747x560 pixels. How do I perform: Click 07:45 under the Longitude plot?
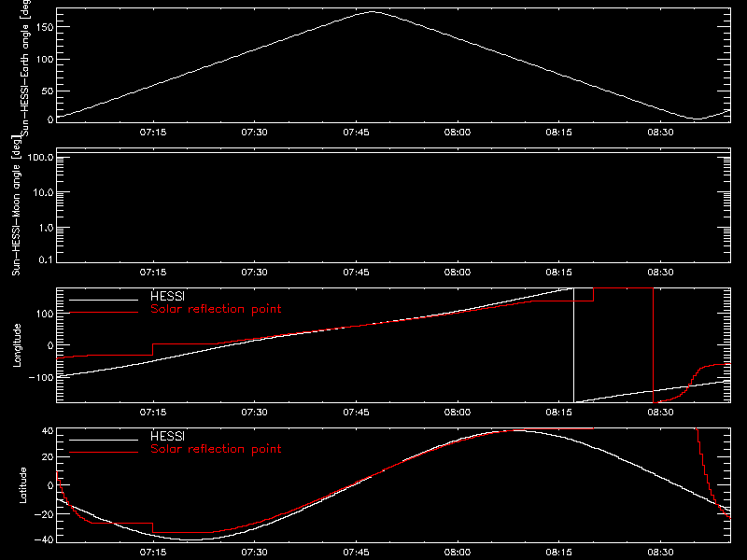pyautogui.click(x=356, y=413)
